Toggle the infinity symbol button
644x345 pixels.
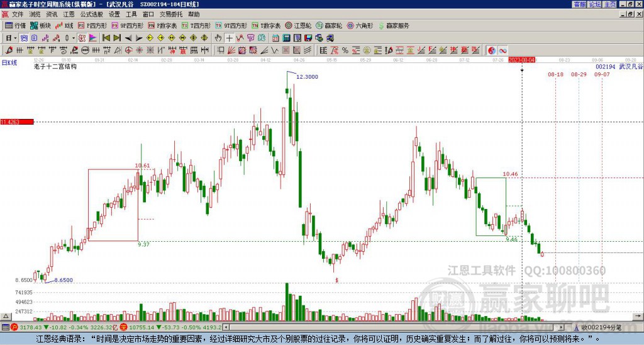point(502,50)
